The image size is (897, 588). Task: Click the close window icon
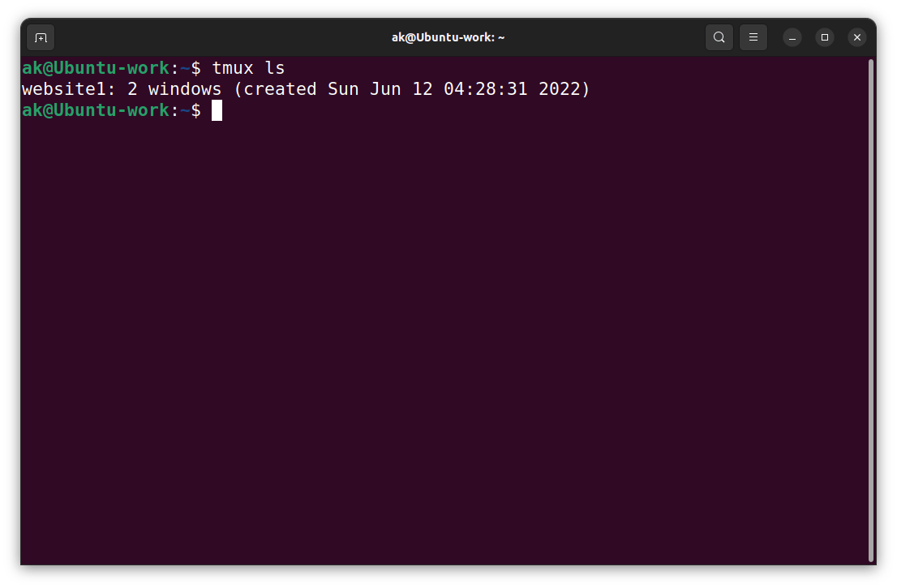(x=857, y=37)
